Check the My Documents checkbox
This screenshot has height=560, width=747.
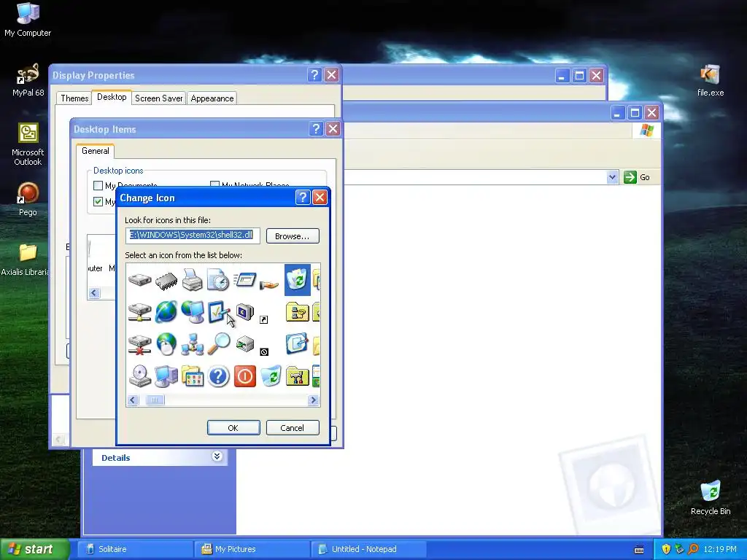98,186
